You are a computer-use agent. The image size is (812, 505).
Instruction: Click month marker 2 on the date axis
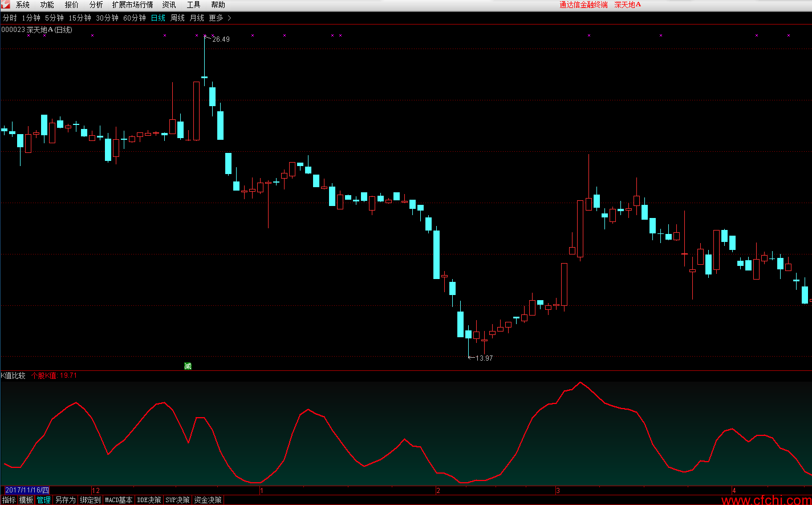[x=438, y=490]
